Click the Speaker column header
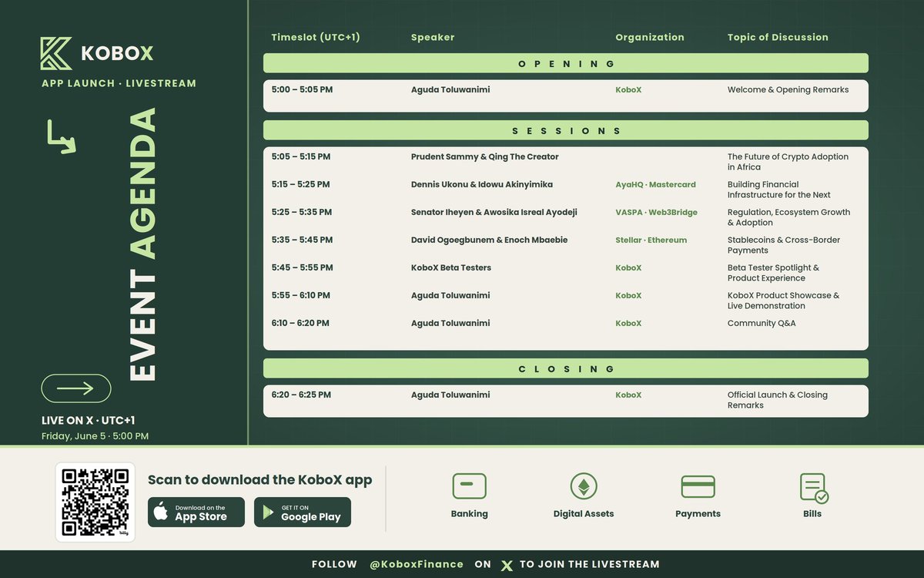This screenshot has height=578, width=924. [433, 37]
